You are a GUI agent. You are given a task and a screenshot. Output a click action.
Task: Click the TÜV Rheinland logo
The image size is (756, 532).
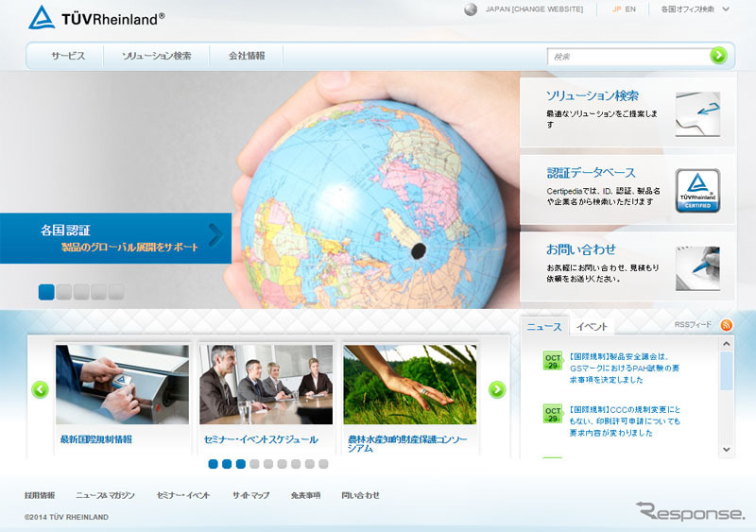point(95,18)
